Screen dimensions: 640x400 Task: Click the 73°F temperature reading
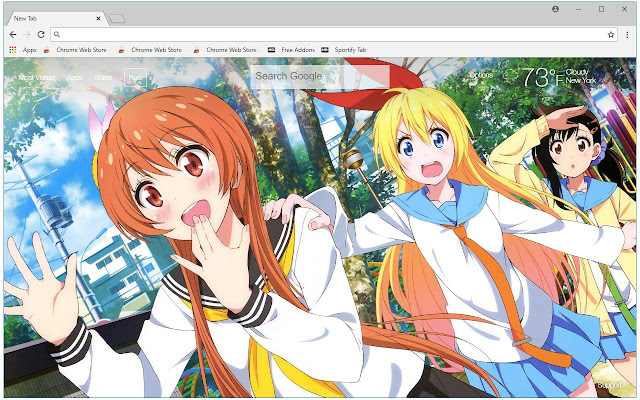tap(543, 77)
